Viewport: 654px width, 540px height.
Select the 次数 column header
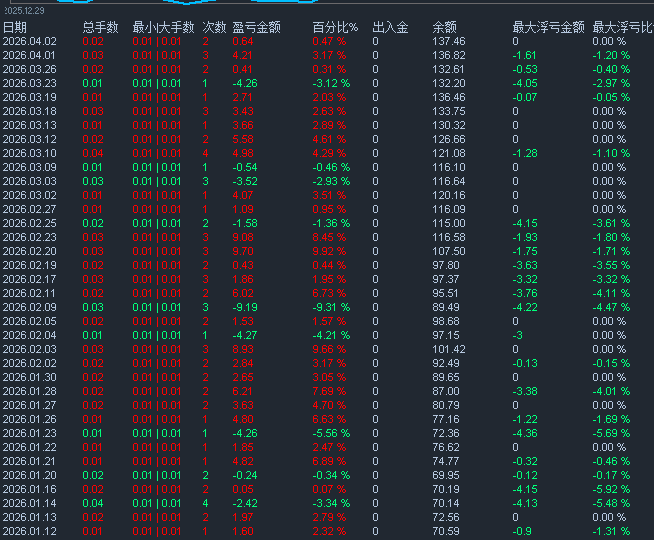tap(213, 27)
